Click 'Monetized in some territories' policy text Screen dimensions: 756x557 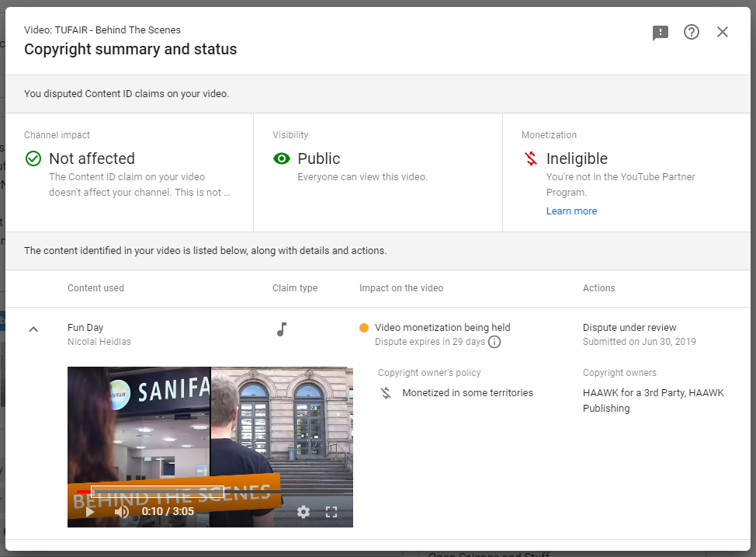(x=468, y=393)
